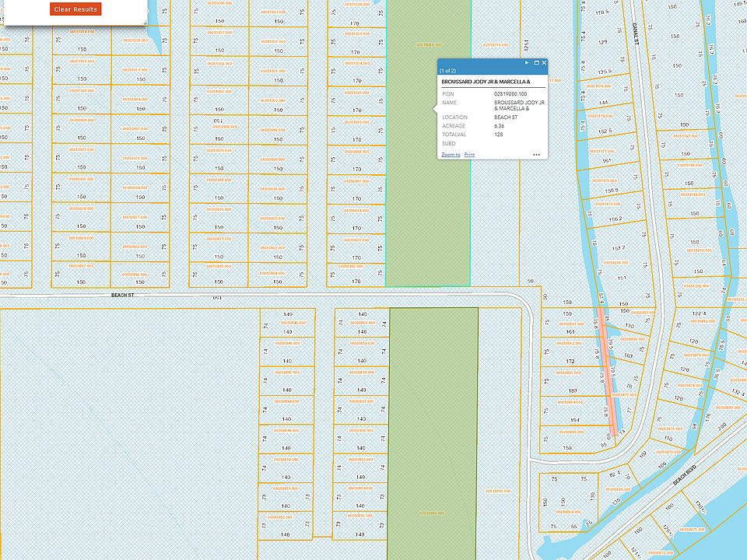Select parcel 06050882.000 on the map
The width and height of the screenshot is (747, 560).
click(703, 320)
